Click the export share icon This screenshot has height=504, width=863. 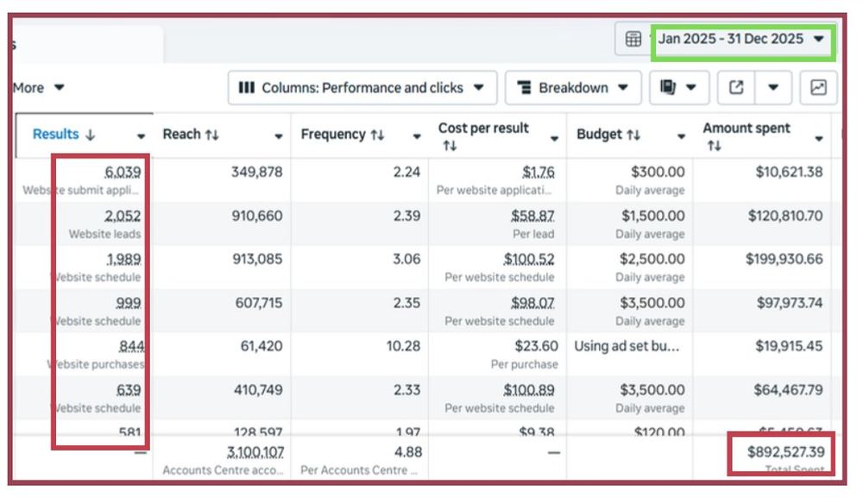point(736,87)
